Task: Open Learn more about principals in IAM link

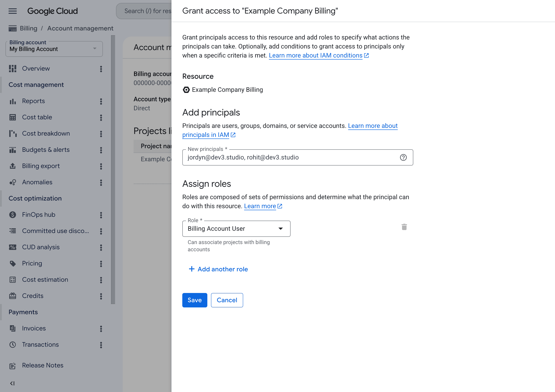Action: [x=290, y=130]
